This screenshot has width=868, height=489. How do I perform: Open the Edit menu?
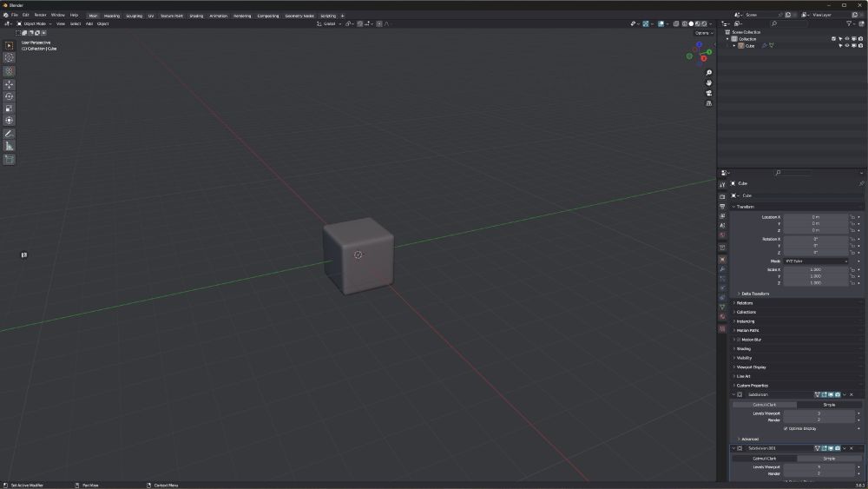pos(25,15)
